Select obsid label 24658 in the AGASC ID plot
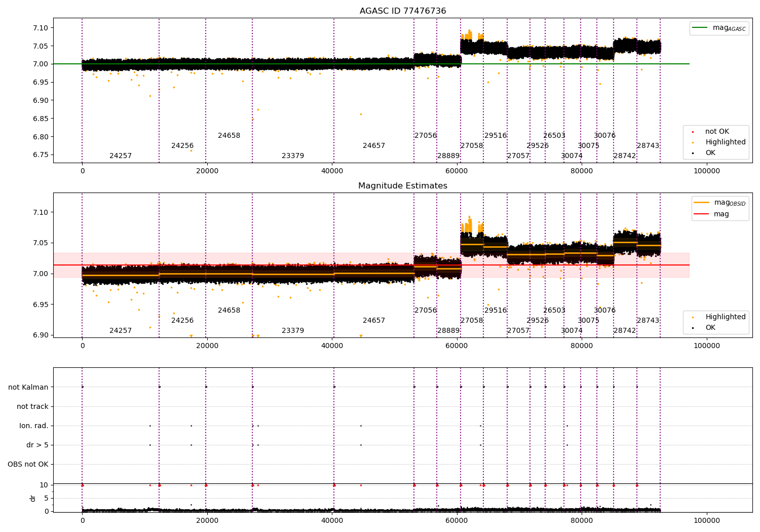760x532 pixels. coord(229,136)
